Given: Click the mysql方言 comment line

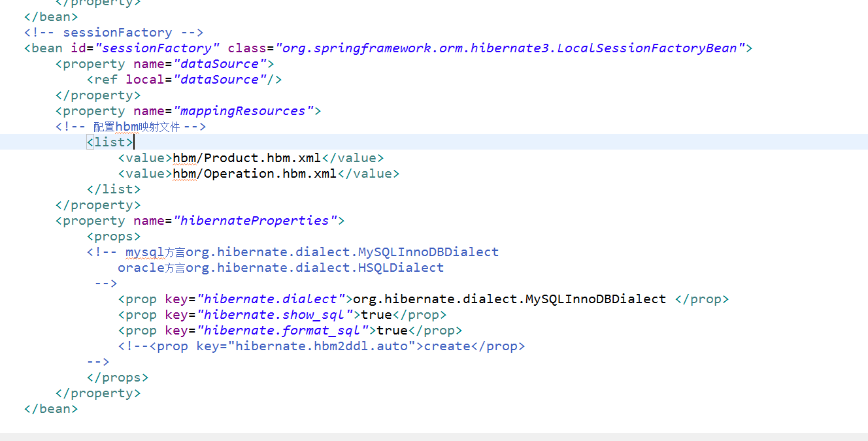Looking at the screenshot, I should [x=293, y=252].
